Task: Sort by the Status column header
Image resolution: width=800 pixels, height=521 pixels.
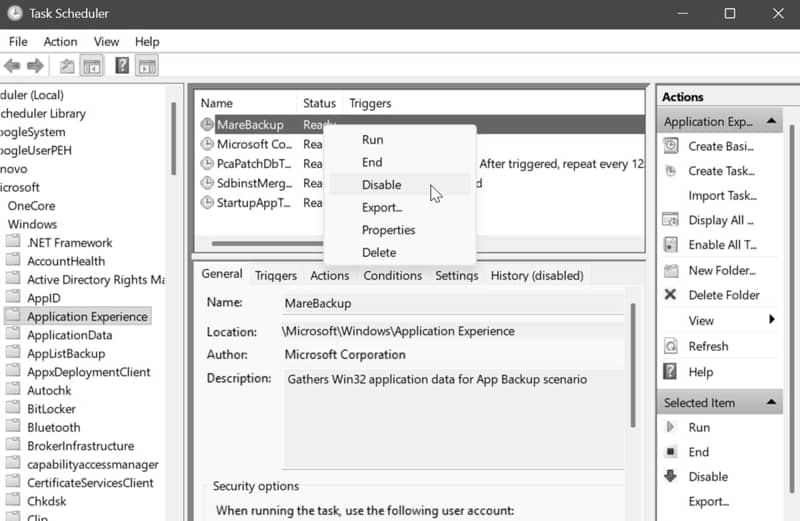Action: click(x=319, y=103)
